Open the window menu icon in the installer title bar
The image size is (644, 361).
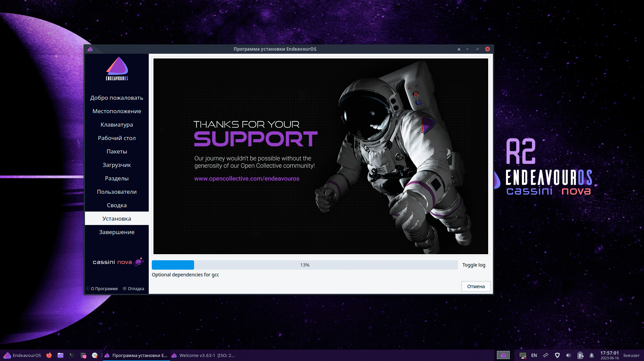tap(90, 49)
